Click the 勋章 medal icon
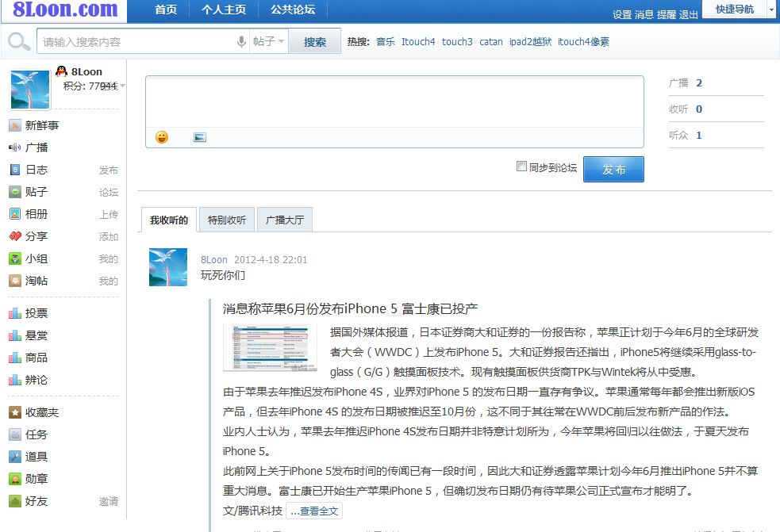This screenshot has height=532, width=780. pos(15,479)
